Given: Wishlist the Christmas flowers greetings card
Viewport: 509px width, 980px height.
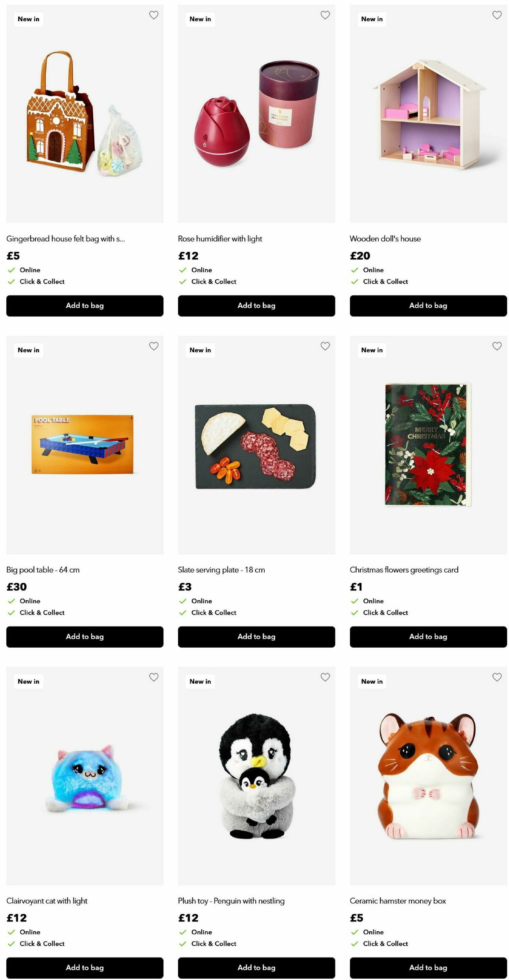Looking at the screenshot, I should pyautogui.click(x=497, y=346).
